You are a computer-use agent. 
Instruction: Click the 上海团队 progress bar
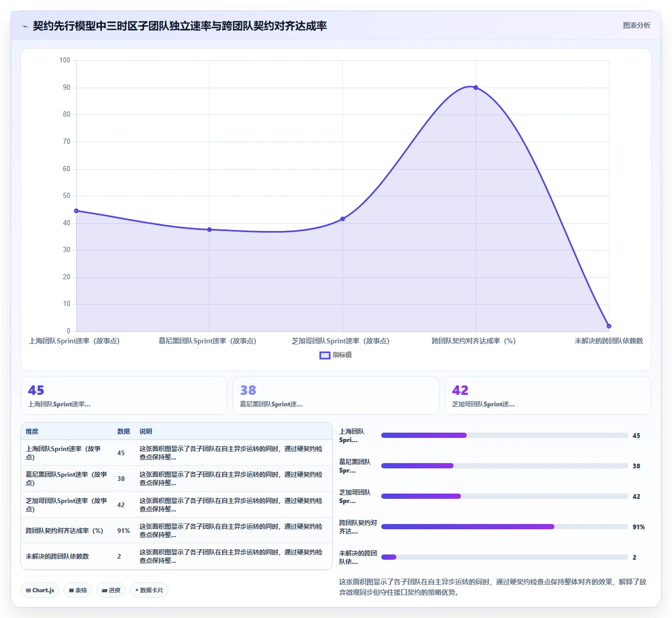(505, 435)
